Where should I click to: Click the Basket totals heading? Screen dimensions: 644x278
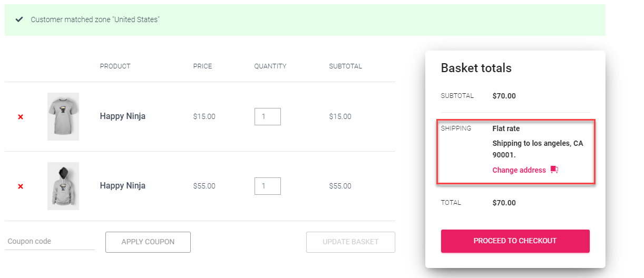[x=476, y=68]
